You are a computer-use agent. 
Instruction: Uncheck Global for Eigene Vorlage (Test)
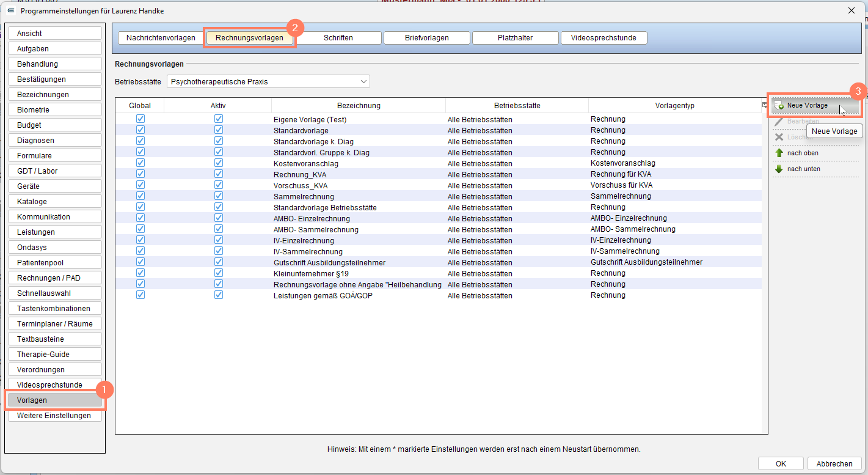pos(140,119)
